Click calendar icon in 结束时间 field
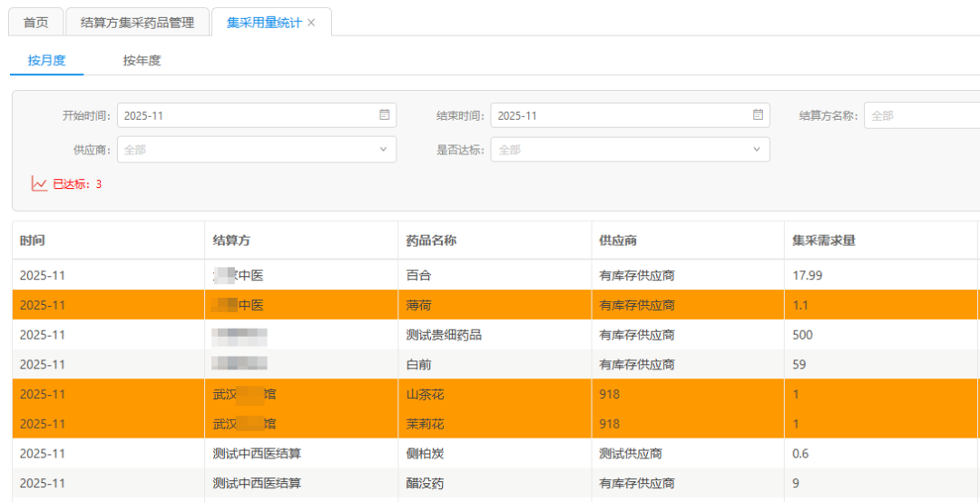The height and width of the screenshot is (502, 980). 758,115
